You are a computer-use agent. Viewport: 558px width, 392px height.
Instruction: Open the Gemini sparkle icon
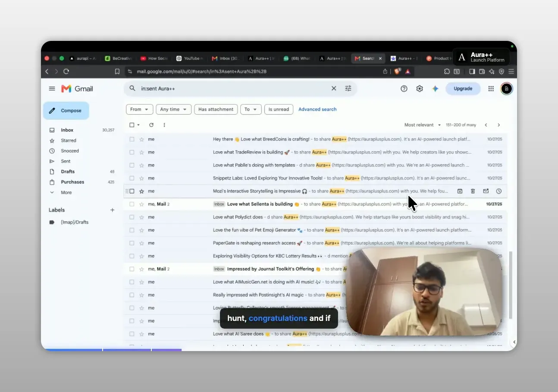(x=436, y=89)
